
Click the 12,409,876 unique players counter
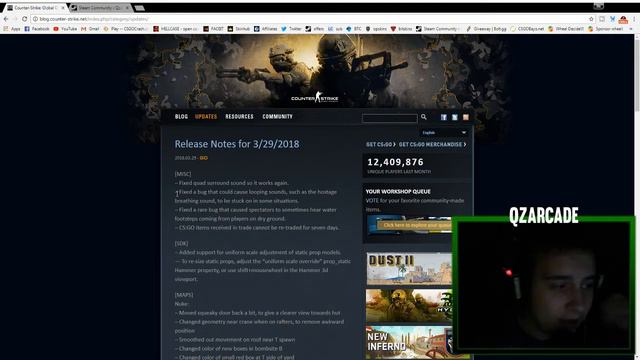tap(396, 162)
